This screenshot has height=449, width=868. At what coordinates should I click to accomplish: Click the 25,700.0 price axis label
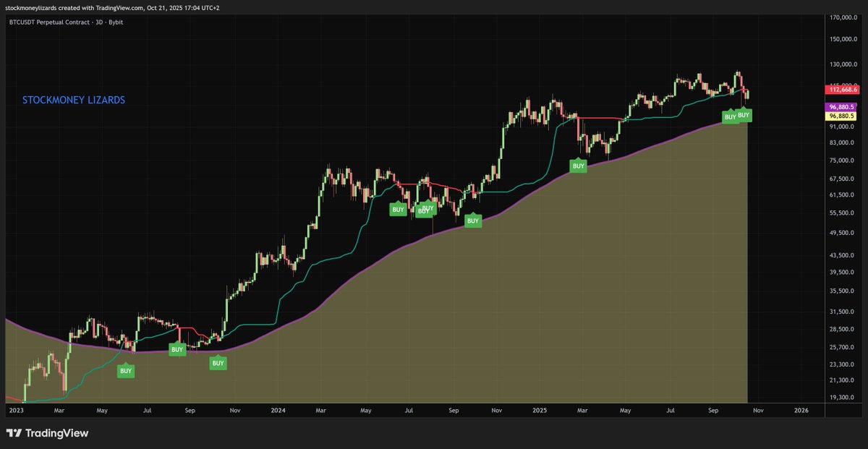pos(843,347)
